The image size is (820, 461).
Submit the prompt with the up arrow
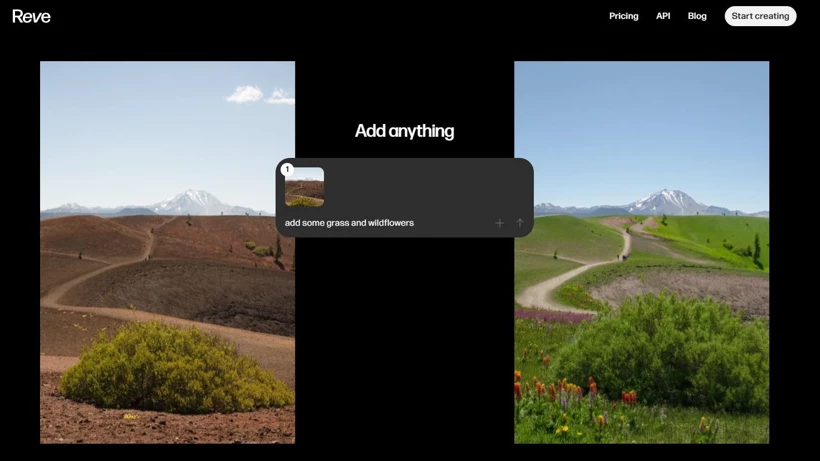tap(520, 223)
